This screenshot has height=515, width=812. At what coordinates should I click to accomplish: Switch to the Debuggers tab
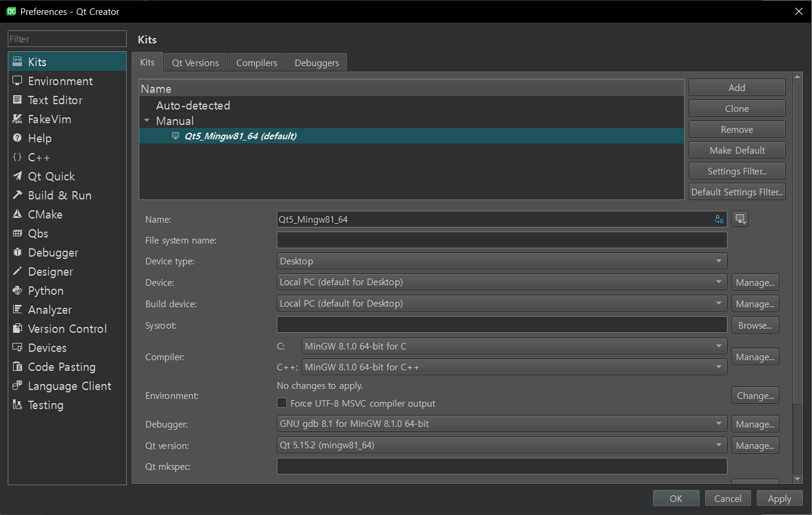(317, 63)
